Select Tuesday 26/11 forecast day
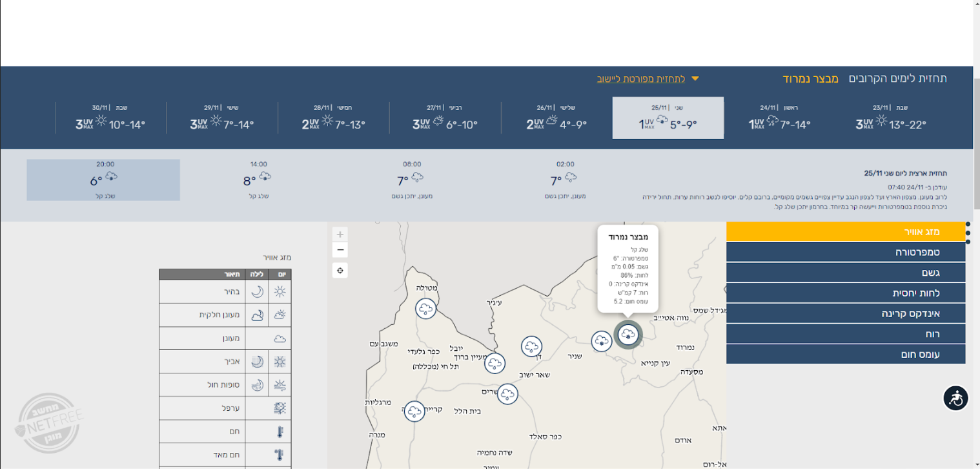The width and height of the screenshot is (980, 469). coord(556,118)
